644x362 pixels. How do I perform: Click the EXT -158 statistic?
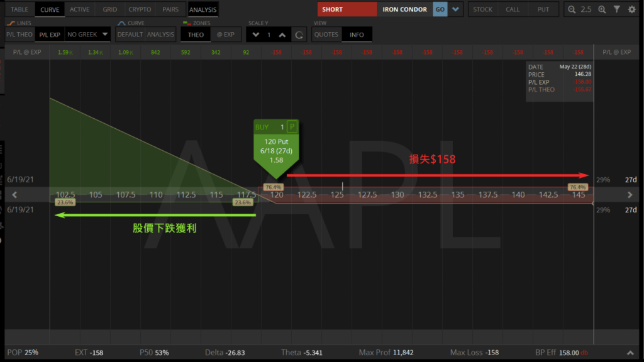pyautogui.click(x=89, y=352)
